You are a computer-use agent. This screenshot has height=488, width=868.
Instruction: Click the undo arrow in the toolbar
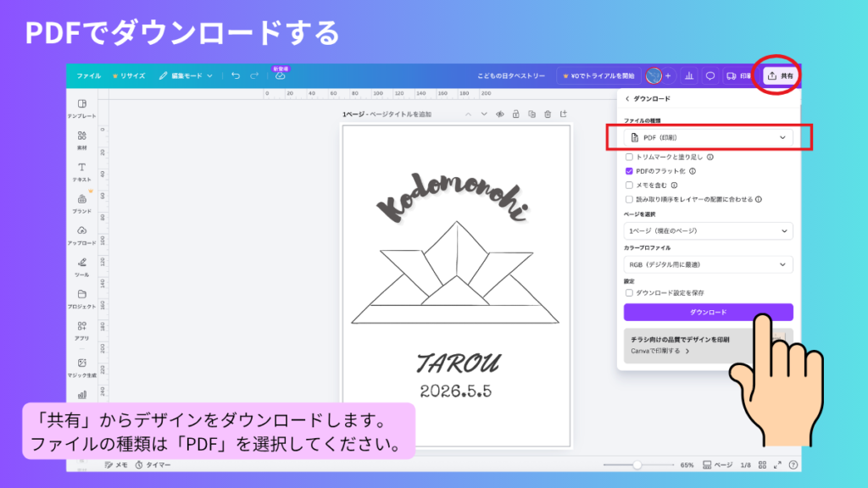pos(236,75)
